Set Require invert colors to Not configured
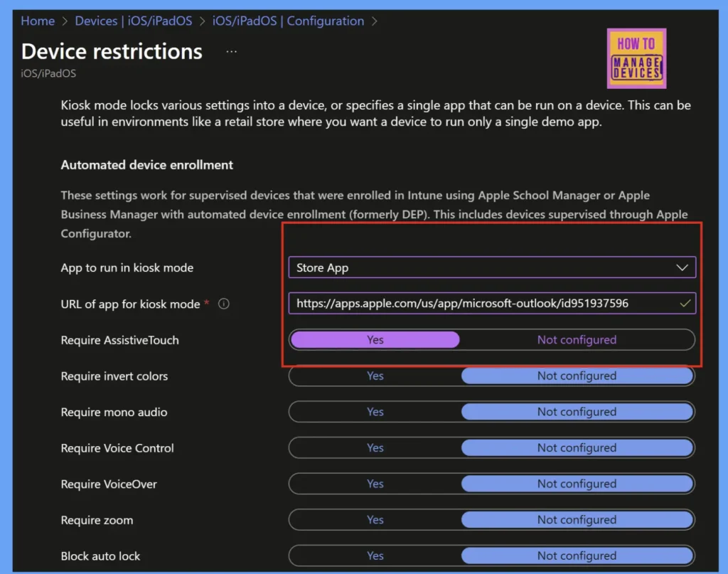This screenshot has width=728, height=574. (577, 376)
